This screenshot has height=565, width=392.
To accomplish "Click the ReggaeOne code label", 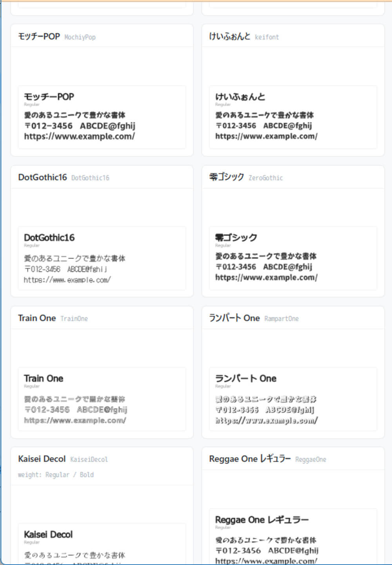I will pyautogui.click(x=310, y=459).
